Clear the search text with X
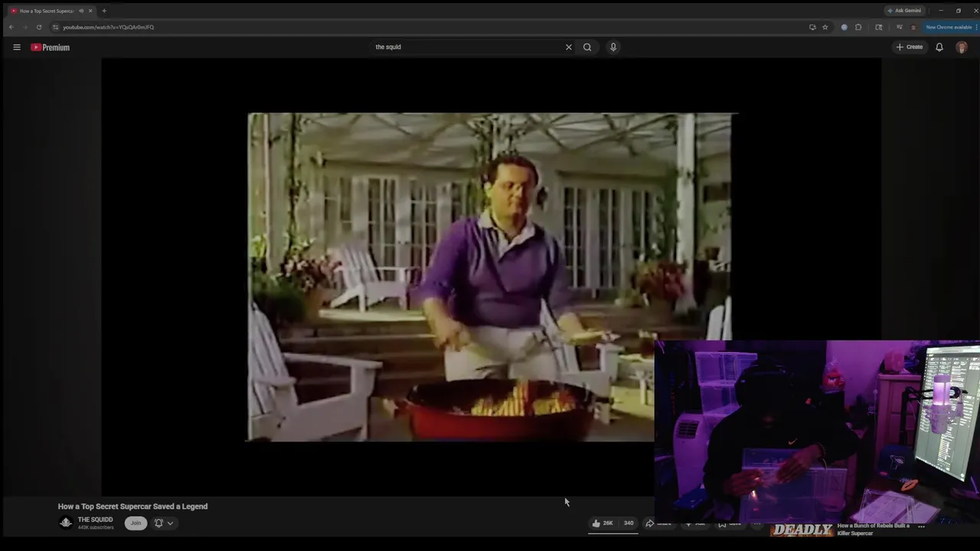 click(569, 47)
